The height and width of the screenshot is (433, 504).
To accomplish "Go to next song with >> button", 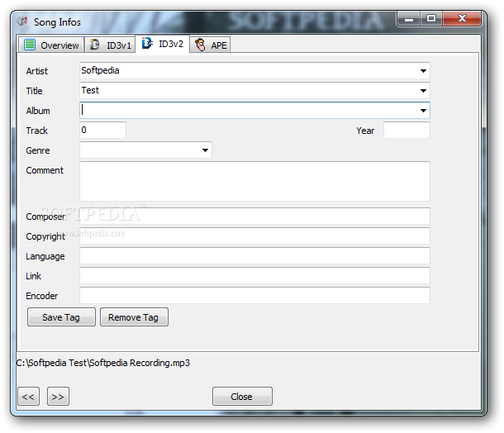I will tap(58, 397).
